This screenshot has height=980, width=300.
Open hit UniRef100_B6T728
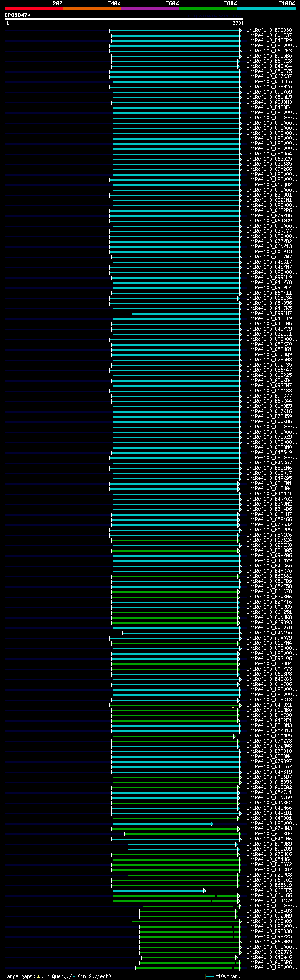(269, 61)
